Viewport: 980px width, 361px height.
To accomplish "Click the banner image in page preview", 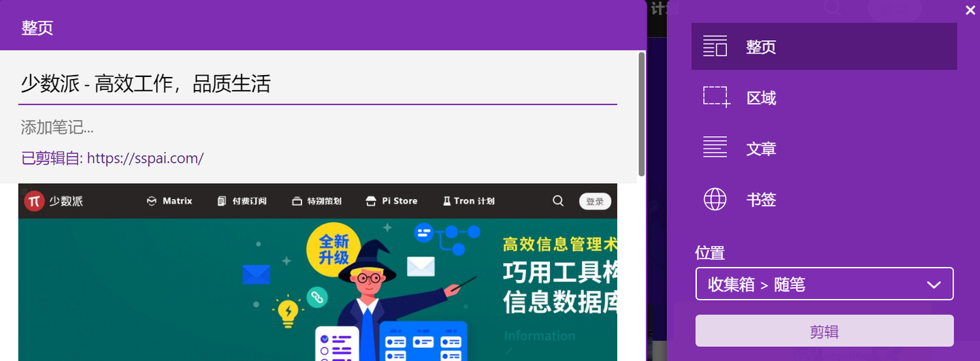I will (x=318, y=289).
